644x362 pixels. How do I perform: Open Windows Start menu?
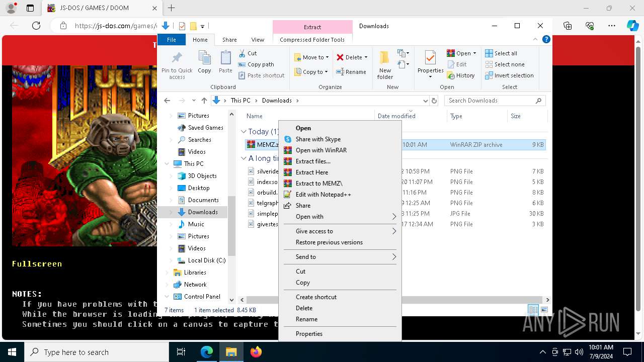pyautogui.click(x=12, y=352)
